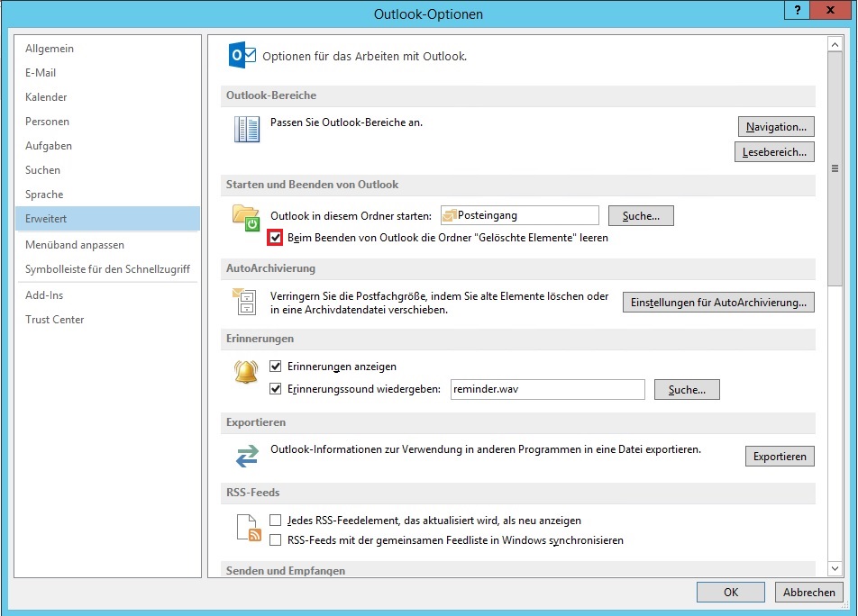Click the Posteingang start folder field
The height and width of the screenshot is (616, 858).
coord(520,215)
